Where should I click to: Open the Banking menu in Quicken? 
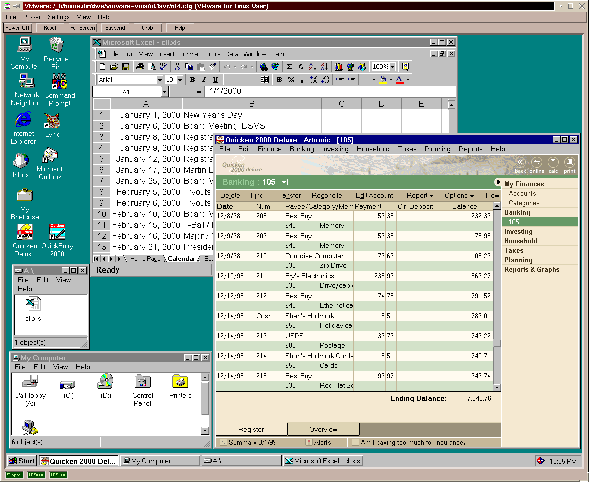(x=302, y=149)
